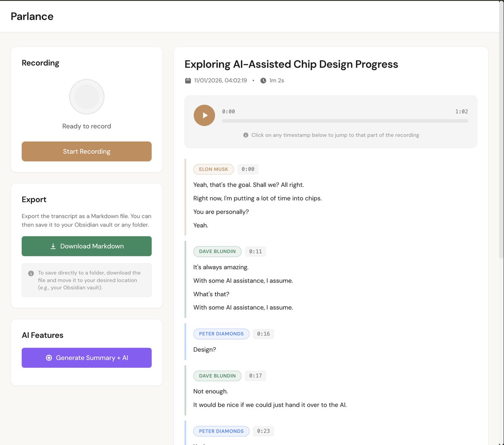Select Peter Diamonds tag at 0:23
This screenshot has height=445, width=504.
(x=221, y=431)
